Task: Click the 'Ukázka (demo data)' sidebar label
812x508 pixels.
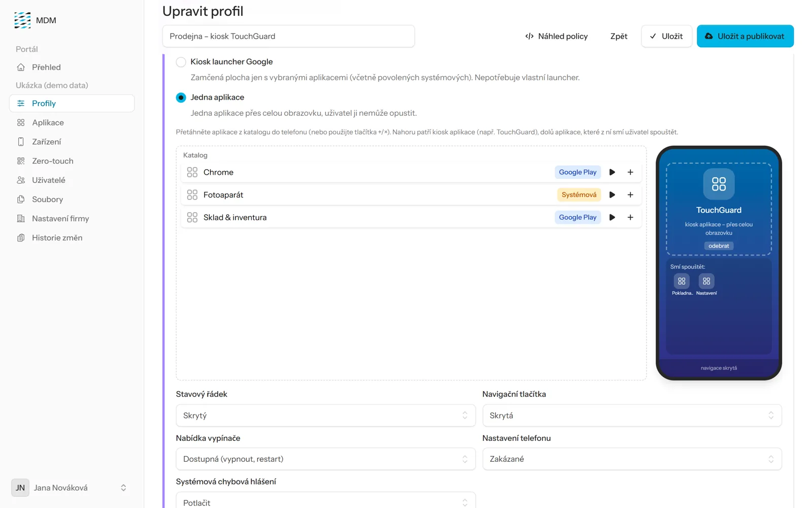Action: (x=52, y=85)
